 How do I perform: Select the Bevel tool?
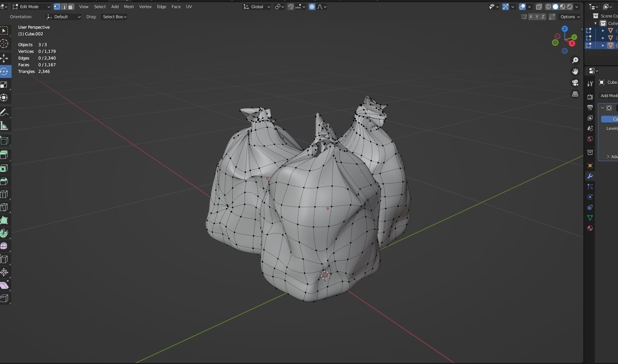click(x=4, y=181)
